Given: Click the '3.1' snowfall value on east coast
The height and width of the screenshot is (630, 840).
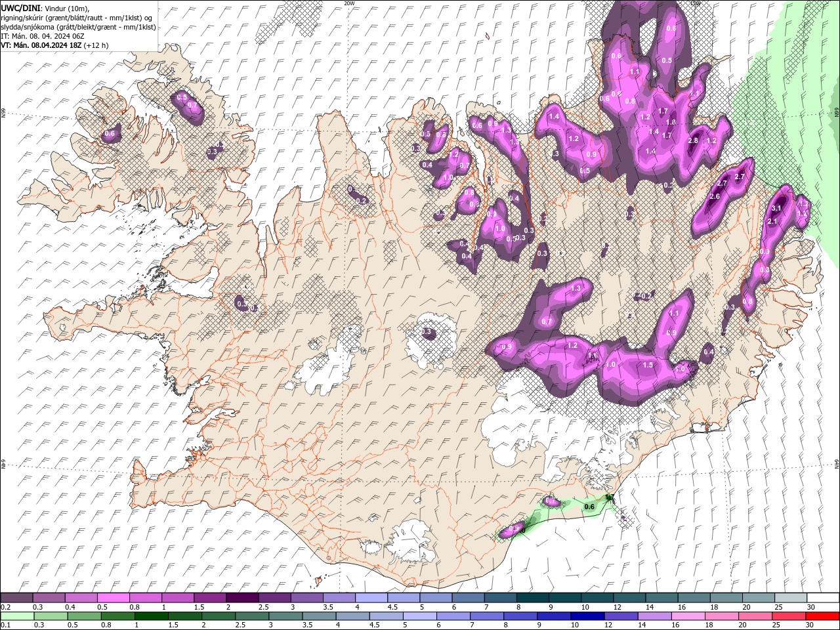Looking at the screenshot, I should [776, 208].
